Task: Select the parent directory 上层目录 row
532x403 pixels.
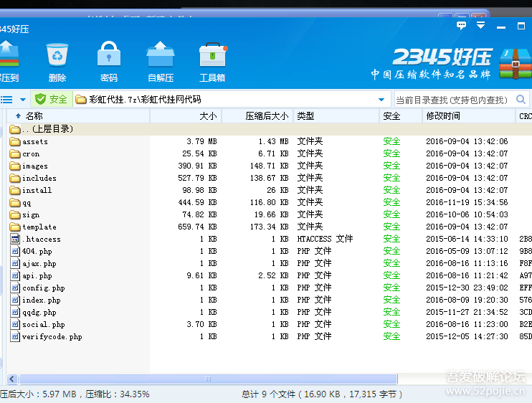Action: [270, 129]
